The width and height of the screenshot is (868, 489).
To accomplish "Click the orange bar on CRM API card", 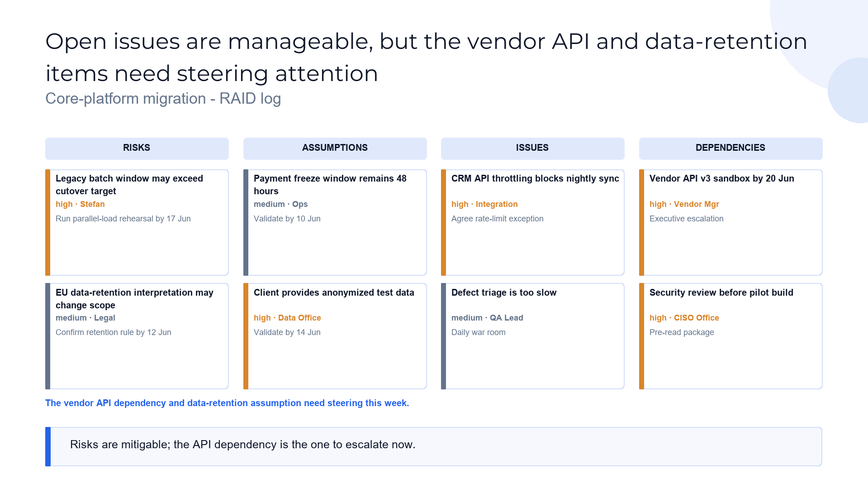I will (x=443, y=222).
